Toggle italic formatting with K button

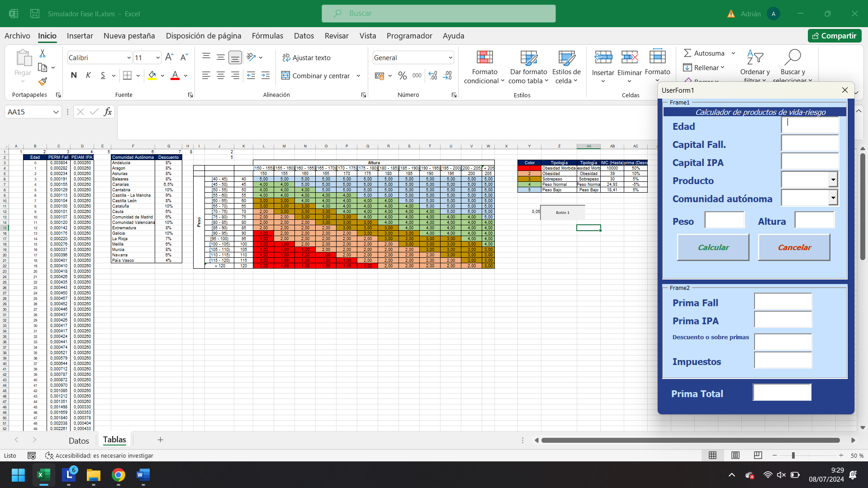click(88, 76)
